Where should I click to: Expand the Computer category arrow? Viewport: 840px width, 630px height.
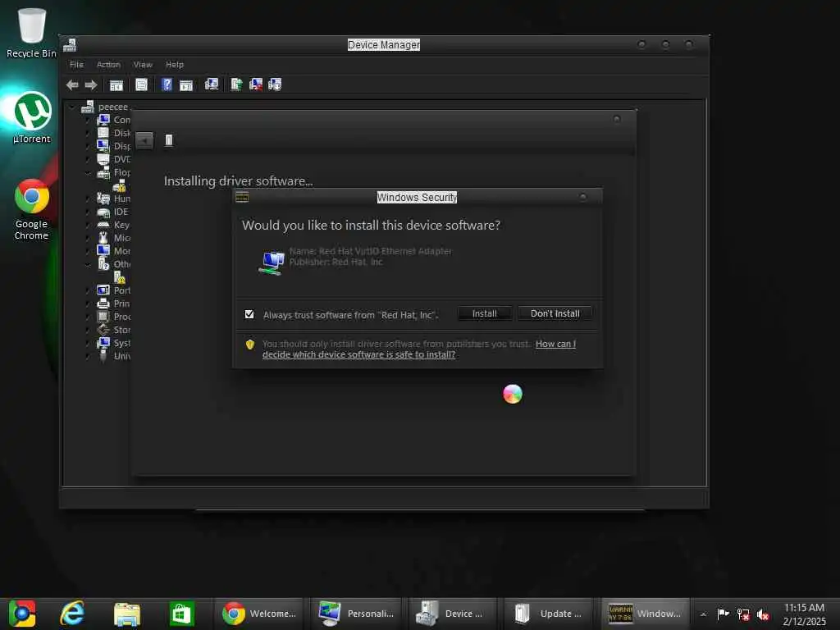(89, 120)
